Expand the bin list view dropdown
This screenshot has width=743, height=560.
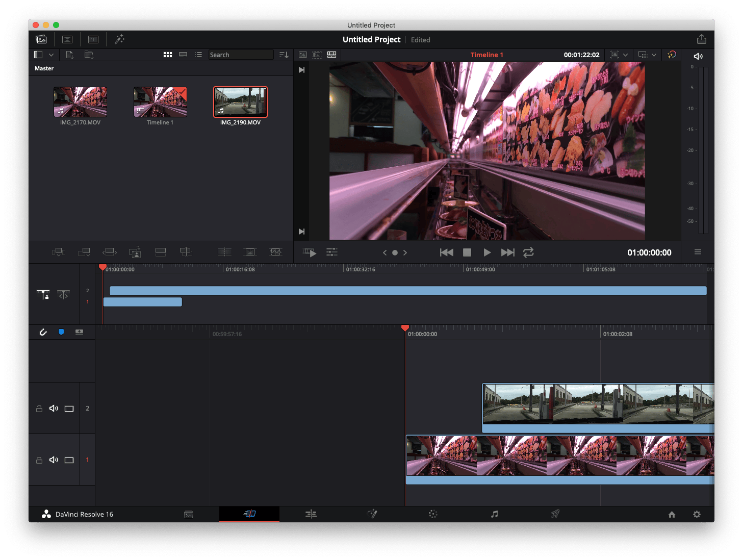point(51,55)
